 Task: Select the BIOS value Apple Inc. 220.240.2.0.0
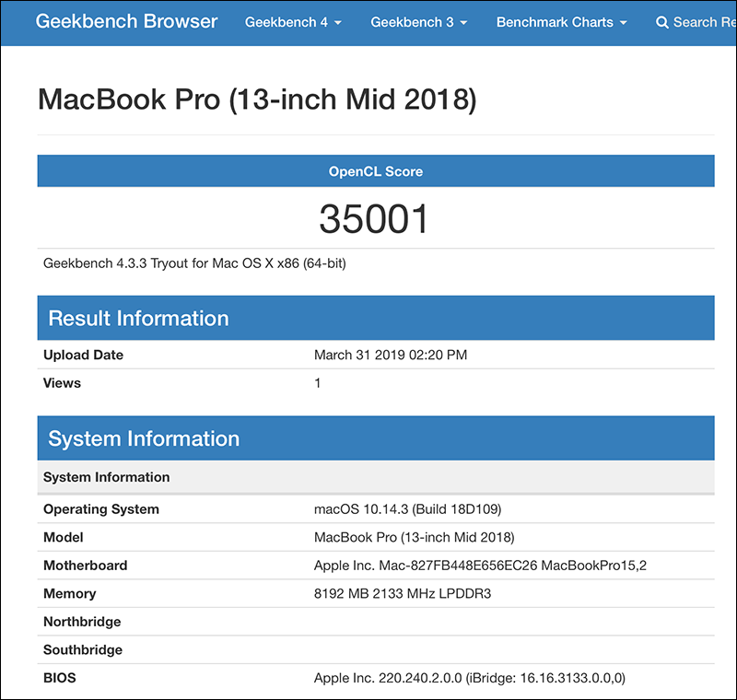(x=470, y=678)
